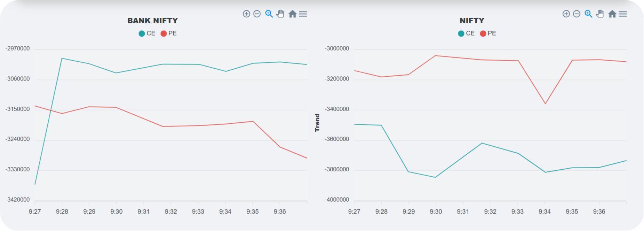644x231 pixels.
Task: Click the 9:34 x-axis label on NIFTY
Action: point(544,212)
